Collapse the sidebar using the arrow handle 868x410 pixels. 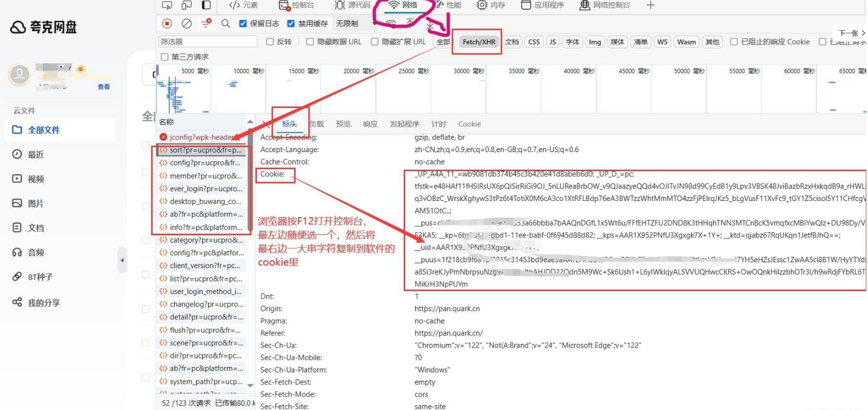coord(122,260)
